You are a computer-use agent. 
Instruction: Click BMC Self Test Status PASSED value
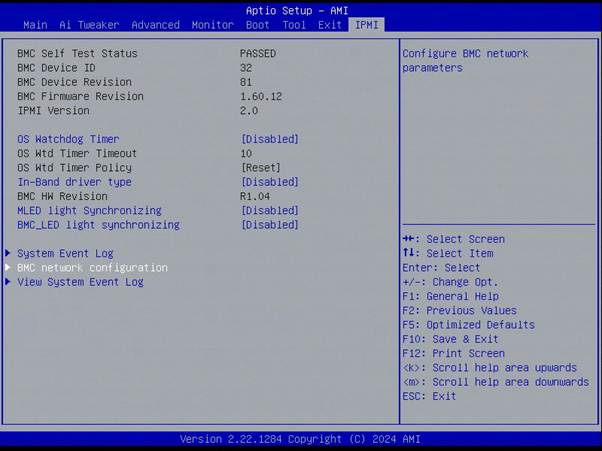pyautogui.click(x=258, y=53)
